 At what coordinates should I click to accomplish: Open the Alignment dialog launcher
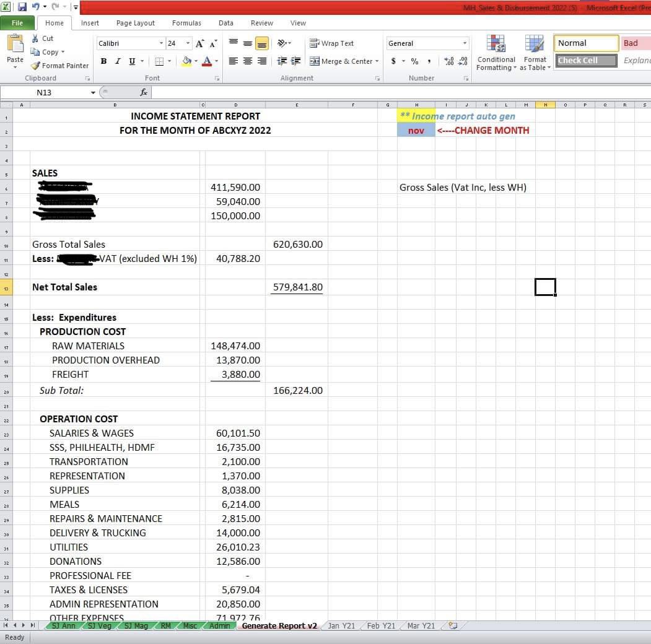point(377,79)
